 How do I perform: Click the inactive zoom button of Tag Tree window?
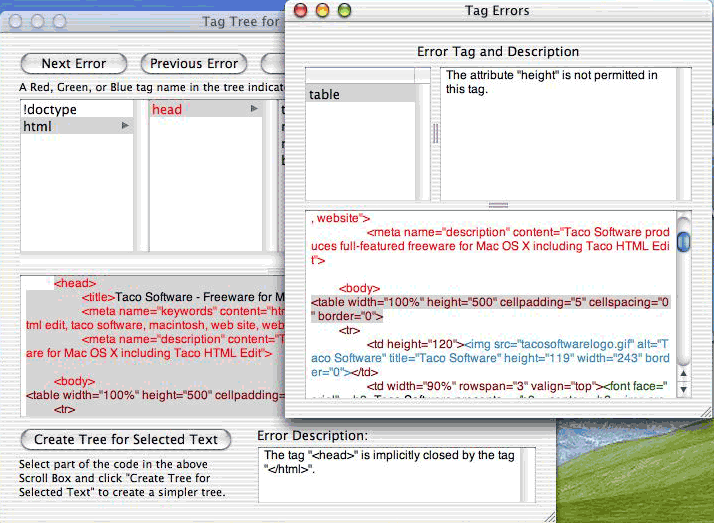[59, 21]
